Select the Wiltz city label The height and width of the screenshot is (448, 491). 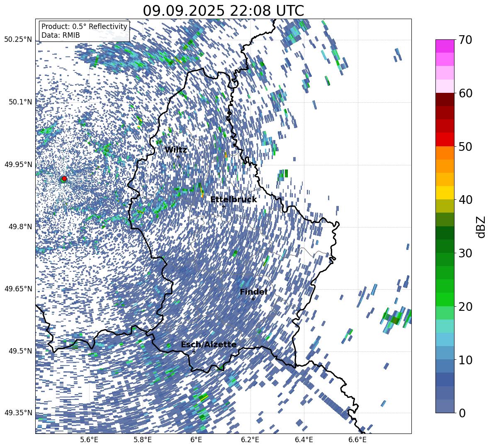(x=176, y=150)
